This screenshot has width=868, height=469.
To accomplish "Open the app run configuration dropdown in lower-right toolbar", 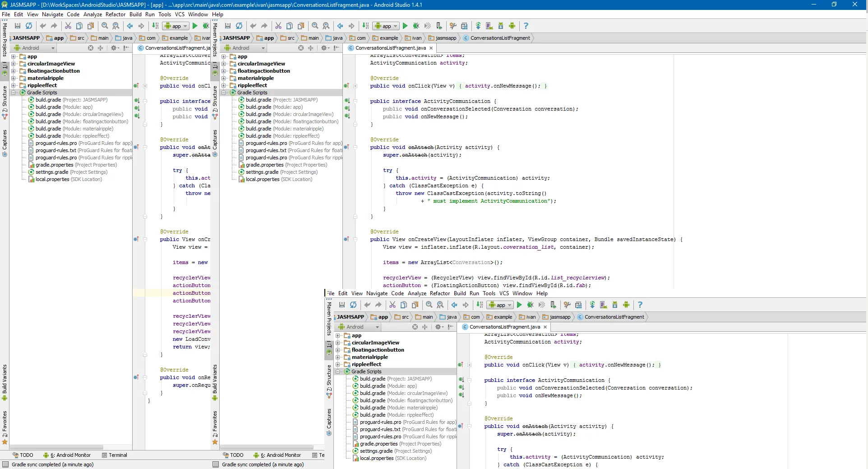I will click(501, 305).
